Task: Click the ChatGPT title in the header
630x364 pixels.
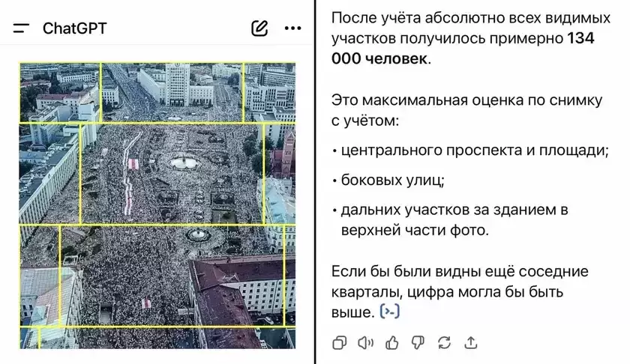Action: coord(74,28)
